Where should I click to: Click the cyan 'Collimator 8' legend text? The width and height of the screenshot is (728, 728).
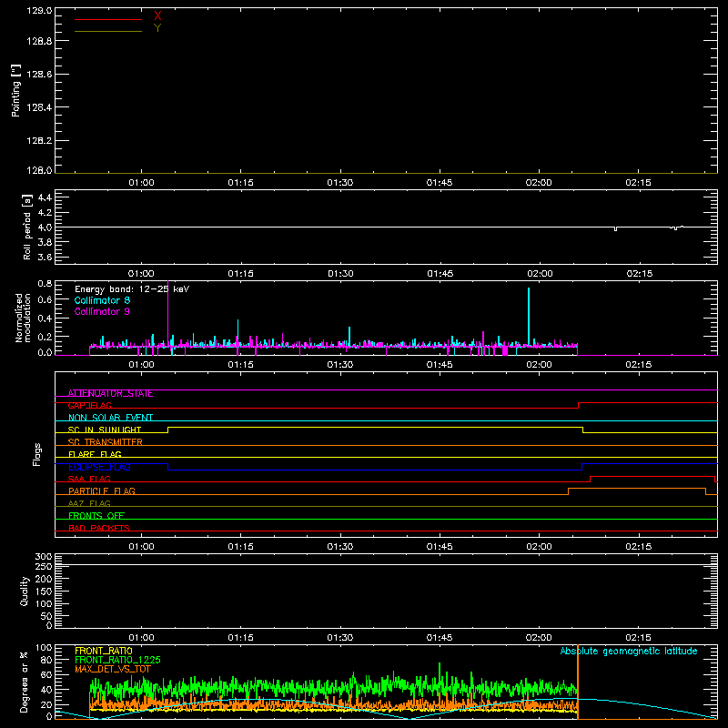coord(102,300)
